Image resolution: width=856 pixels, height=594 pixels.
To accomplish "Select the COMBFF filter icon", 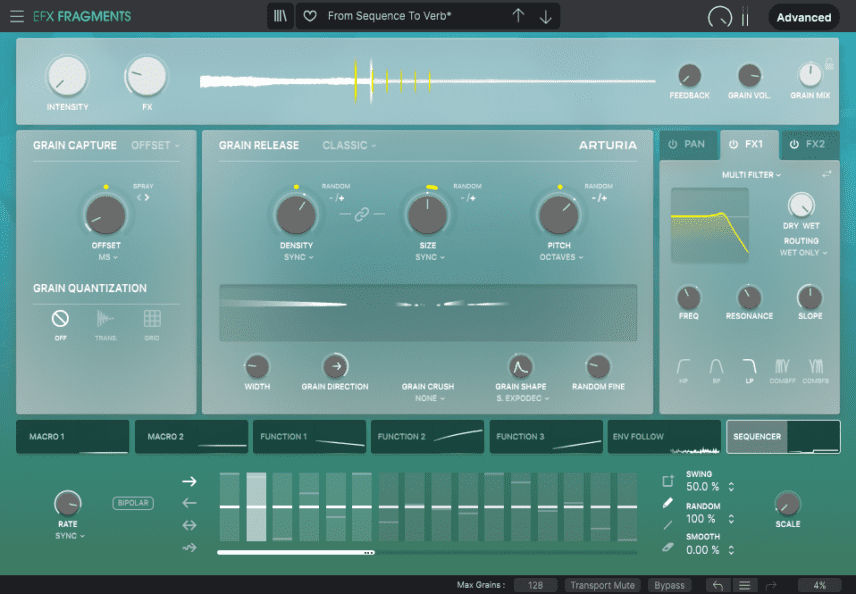I will 782,366.
